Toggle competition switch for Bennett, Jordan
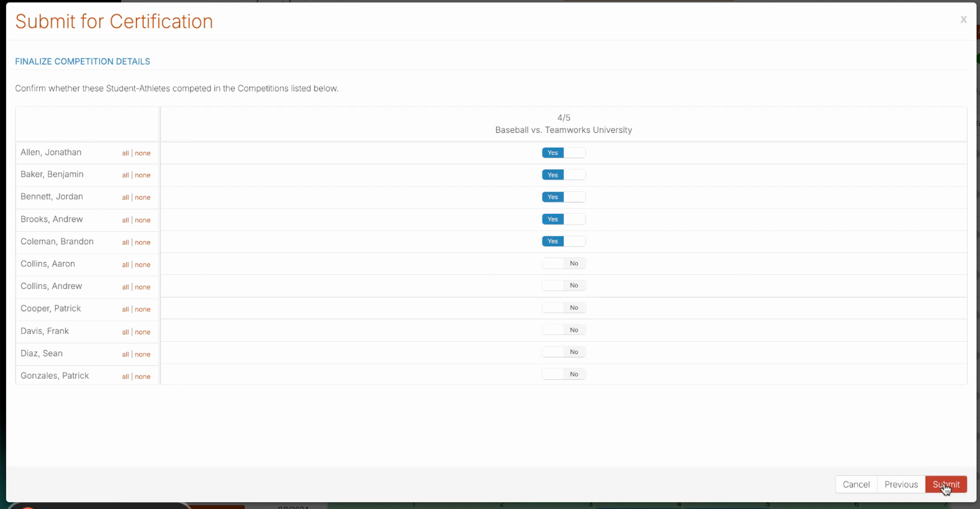 click(x=564, y=197)
